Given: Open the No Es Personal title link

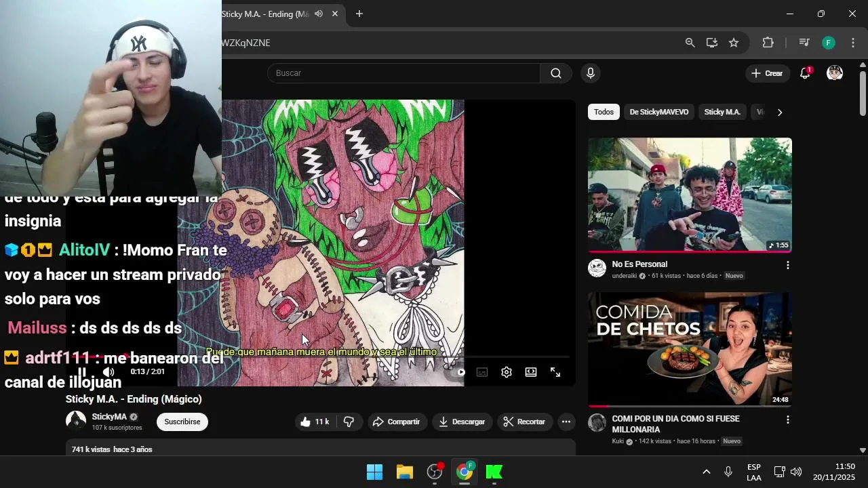Looking at the screenshot, I should pyautogui.click(x=639, y=264).
